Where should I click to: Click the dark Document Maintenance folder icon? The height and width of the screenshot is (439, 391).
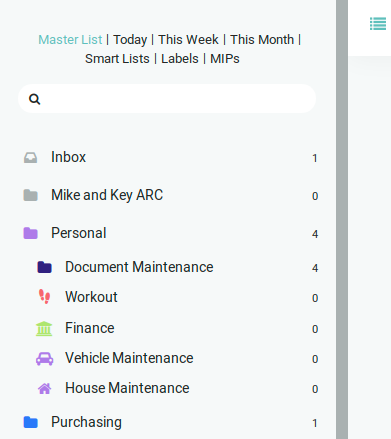44,267
